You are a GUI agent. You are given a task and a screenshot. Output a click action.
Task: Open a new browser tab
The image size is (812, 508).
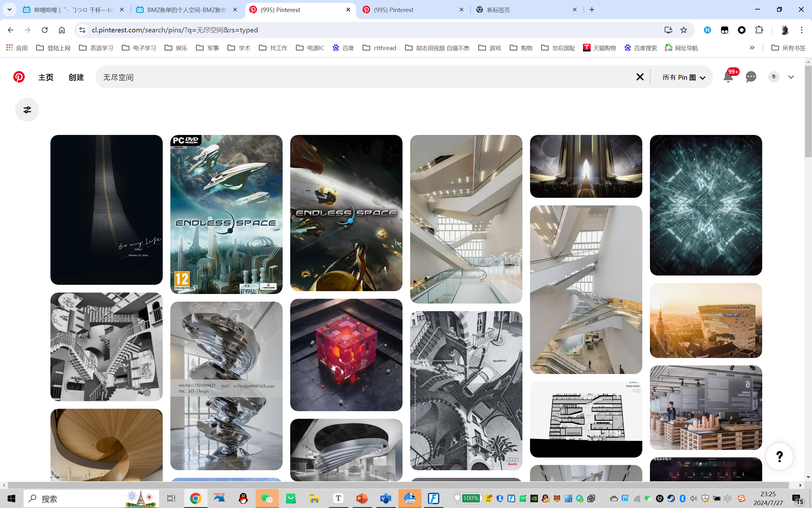point(592,10)
